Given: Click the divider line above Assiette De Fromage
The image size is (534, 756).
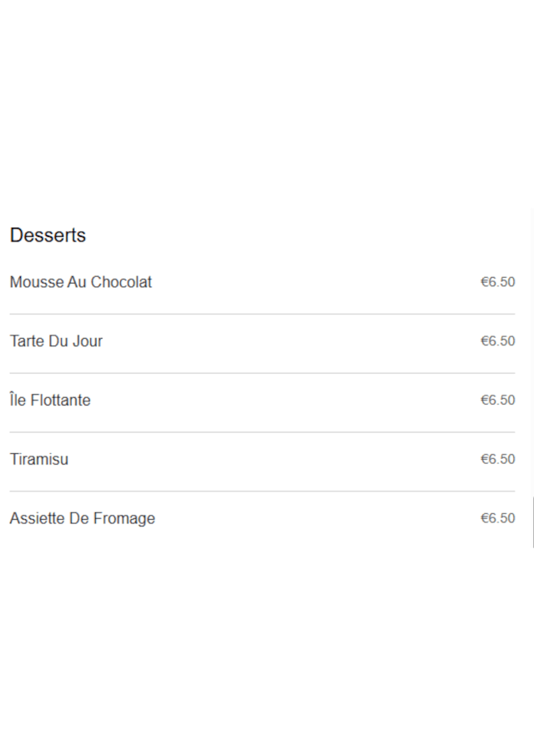Looking at the screenshot, I should coord(262,491).
